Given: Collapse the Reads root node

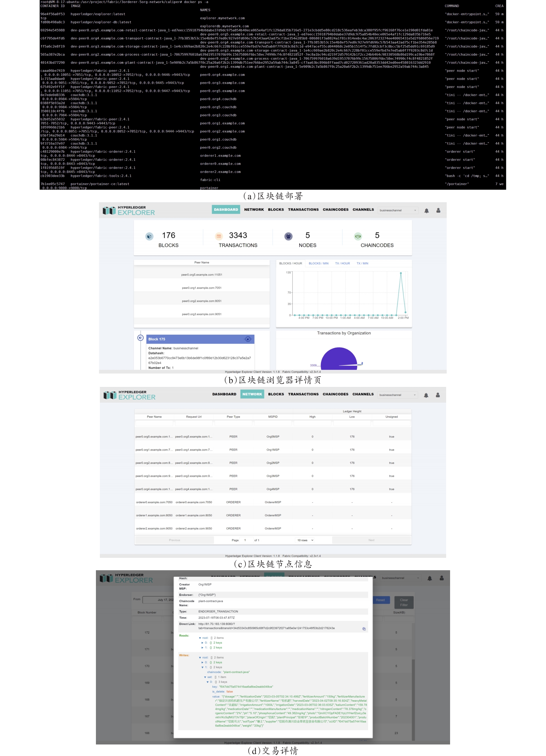Looking at the screenshot, I should coord(200,638).
